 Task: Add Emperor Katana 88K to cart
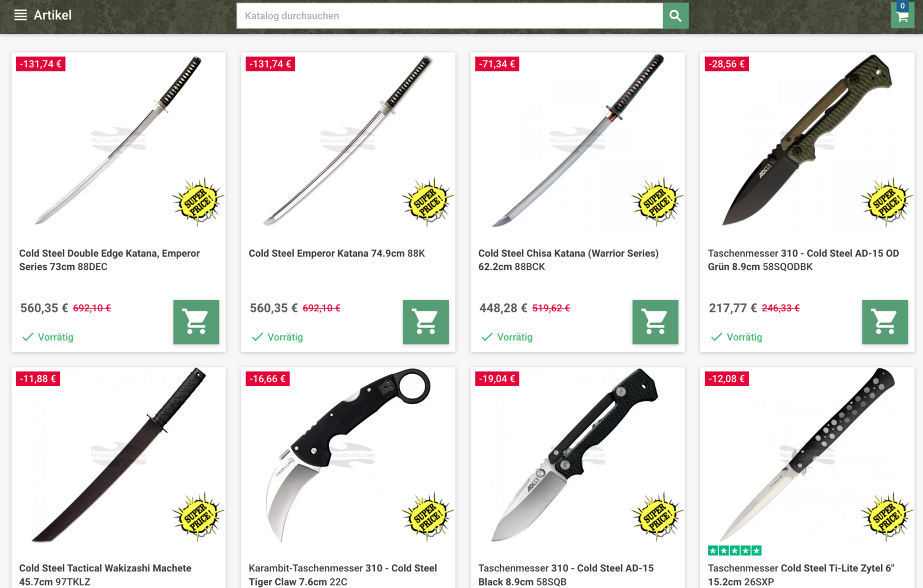tap(426, 322)
